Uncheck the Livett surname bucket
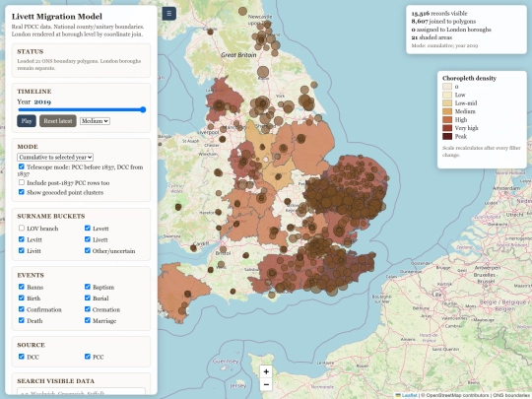This screenshot has height=399, width=532. (88, 239)
